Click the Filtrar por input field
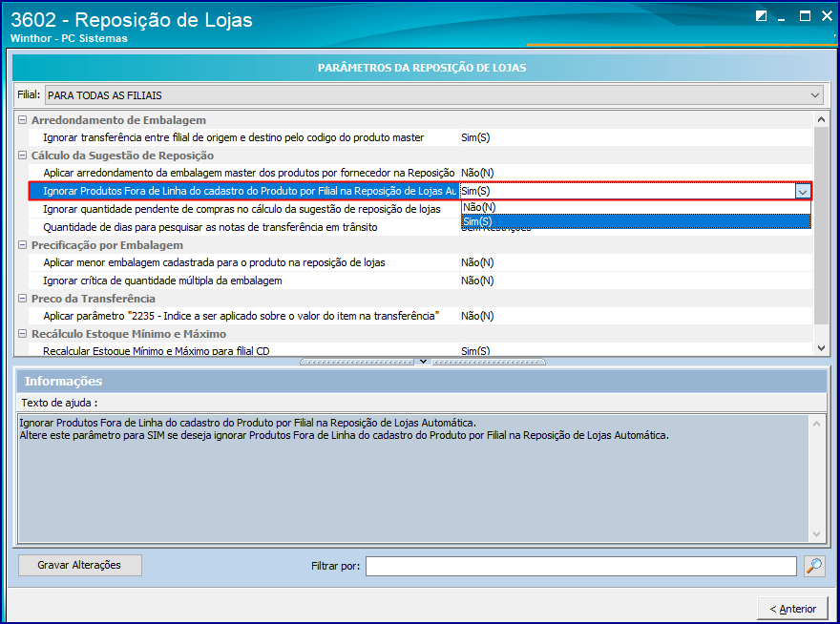This screenshot has width=840, height=624. point(581,566)
